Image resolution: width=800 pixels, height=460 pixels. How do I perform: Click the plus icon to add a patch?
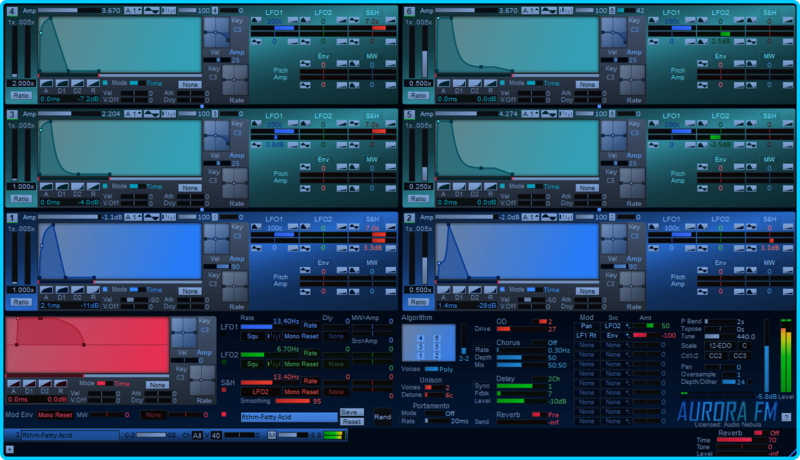coord(10,449)
